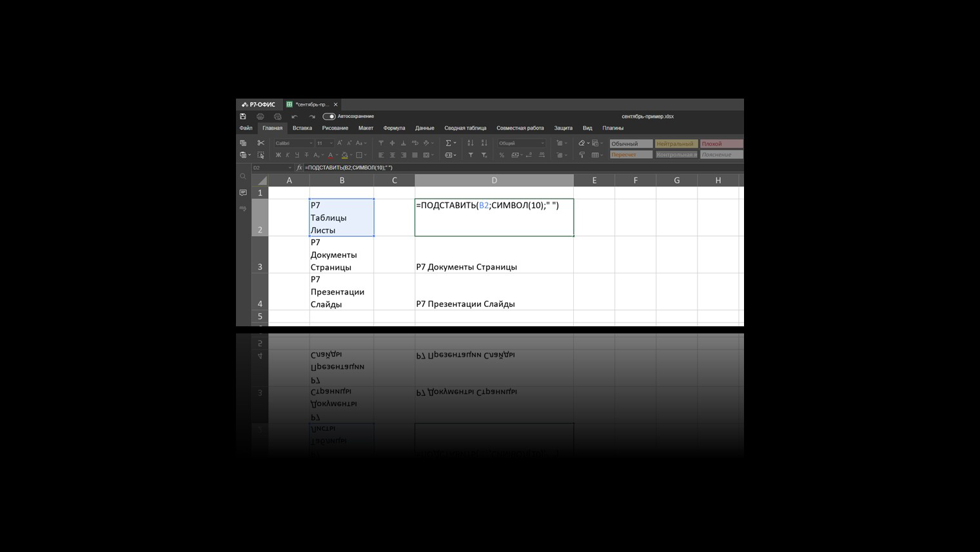The height and width of the screenshot is (552, 980).
Task: Click the named ranges icon
Action: [450, 155]
